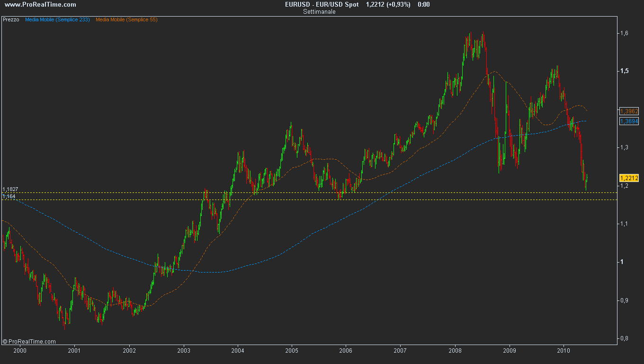Click the 2003 year label on time axis
Screen dimensions: 644x364
coord(183,351)
